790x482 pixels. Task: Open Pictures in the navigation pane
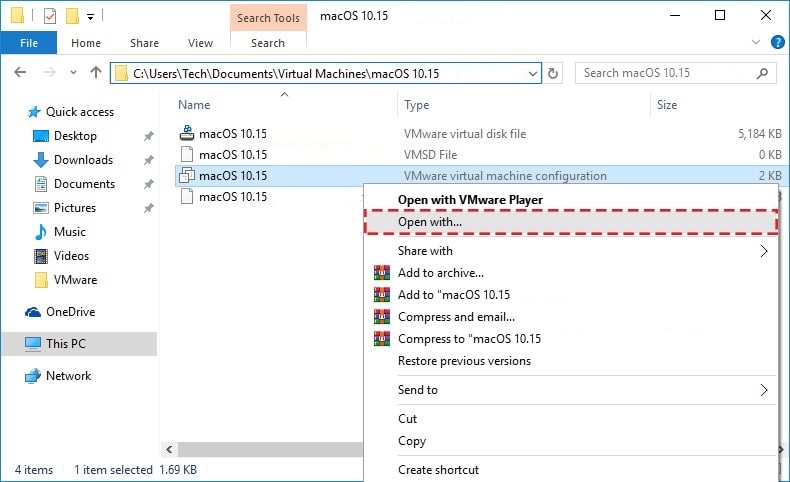click(x=75, y=208)
